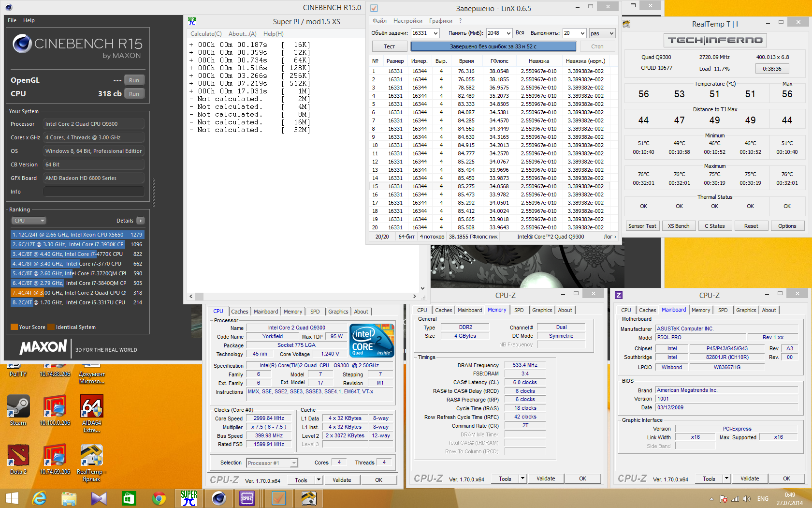Click the RealTemp taskbar icon
Viewport: 812px width, 508px height.
(x=308, y=498)
